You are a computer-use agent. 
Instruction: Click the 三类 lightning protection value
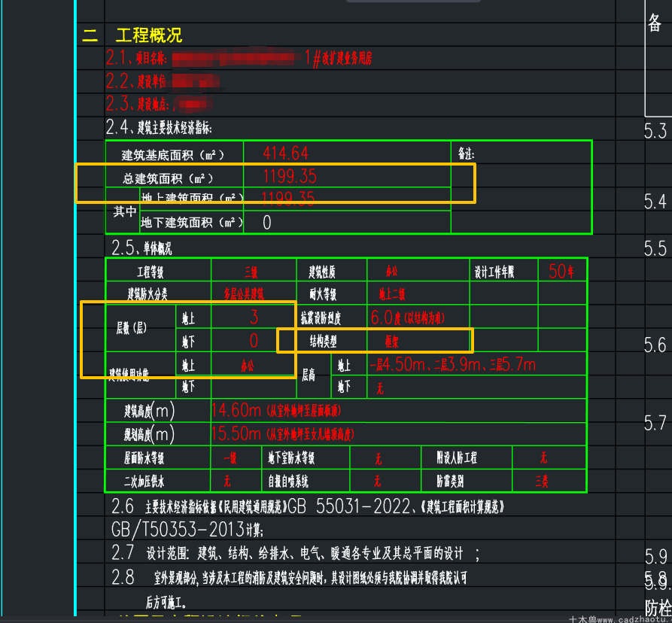pos(542,482)
